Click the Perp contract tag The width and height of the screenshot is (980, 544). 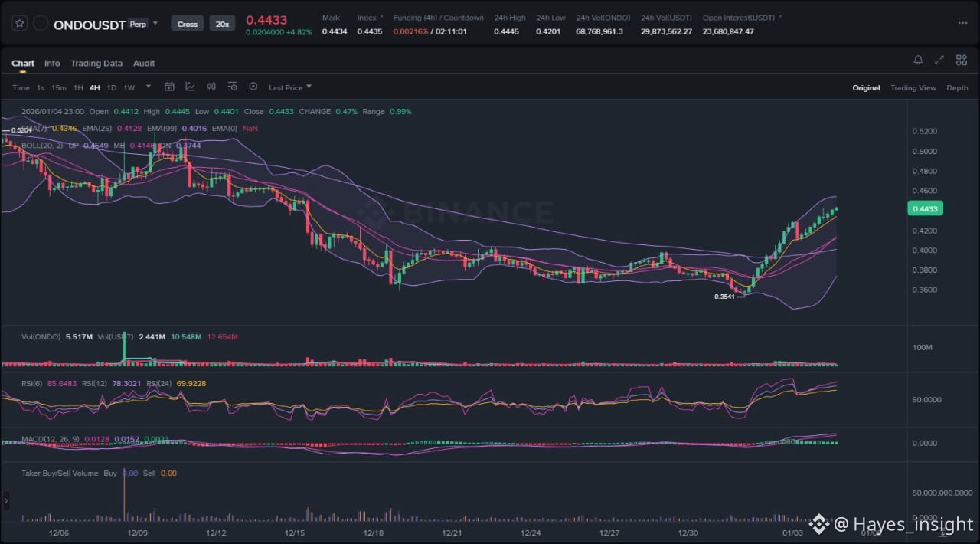[x=138, y=24]
